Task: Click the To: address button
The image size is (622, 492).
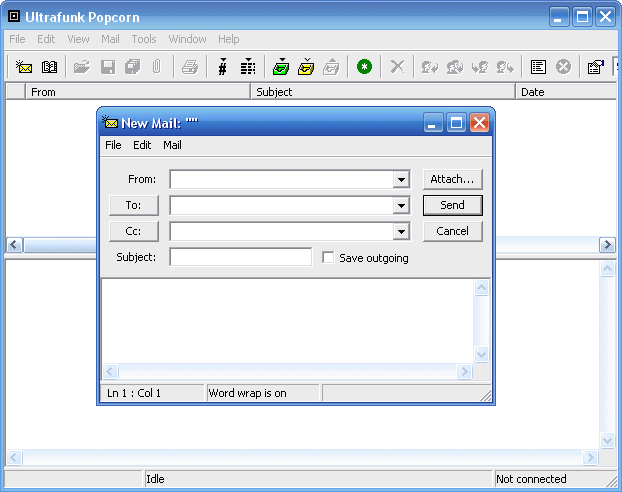Action: [x=133, y=205]
